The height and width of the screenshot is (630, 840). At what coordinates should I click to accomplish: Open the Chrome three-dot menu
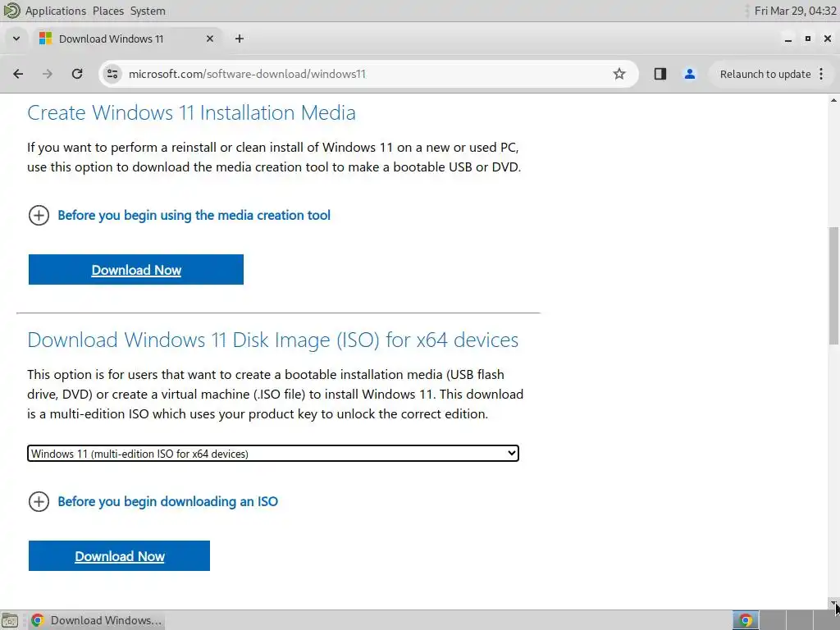821,74
